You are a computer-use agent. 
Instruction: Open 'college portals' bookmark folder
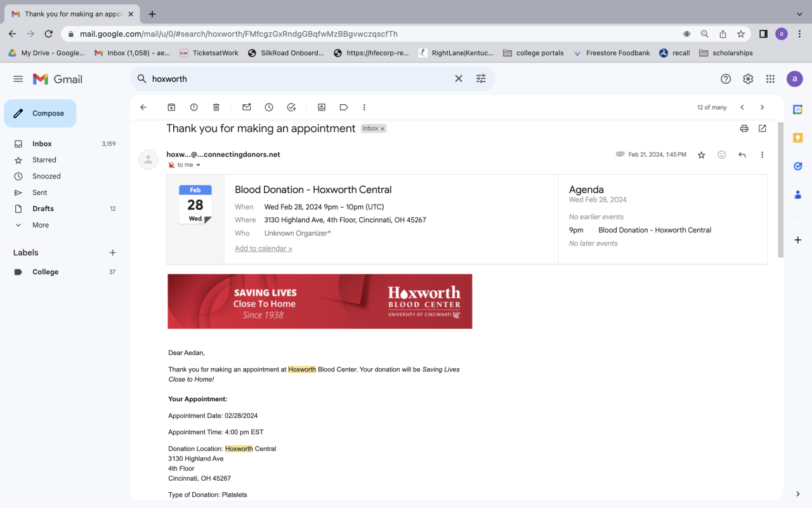(x=534, y=53)
